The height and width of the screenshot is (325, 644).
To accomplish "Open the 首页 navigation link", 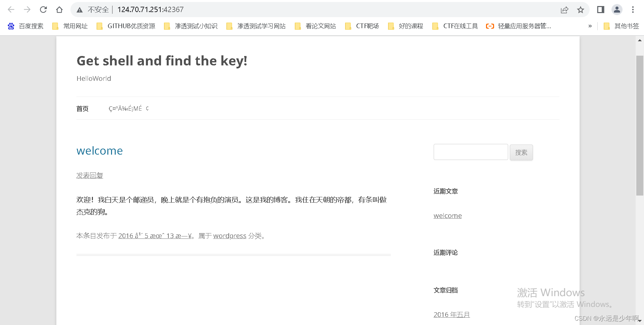I will point(82,108).
